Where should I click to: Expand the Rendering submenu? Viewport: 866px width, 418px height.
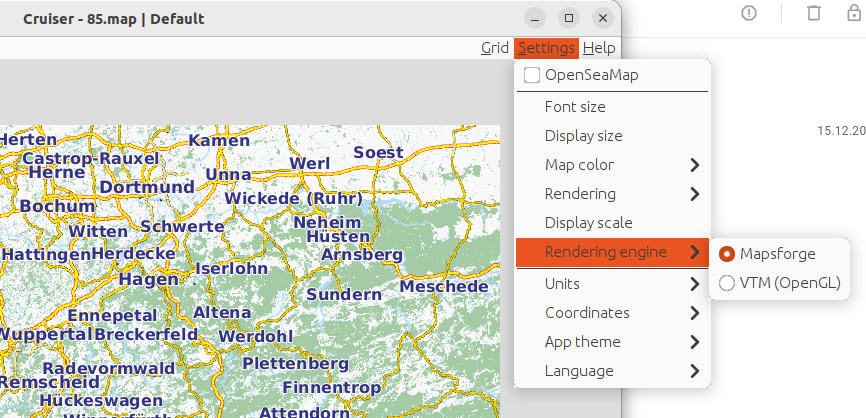pyautogui.click(x=612, y=194)
